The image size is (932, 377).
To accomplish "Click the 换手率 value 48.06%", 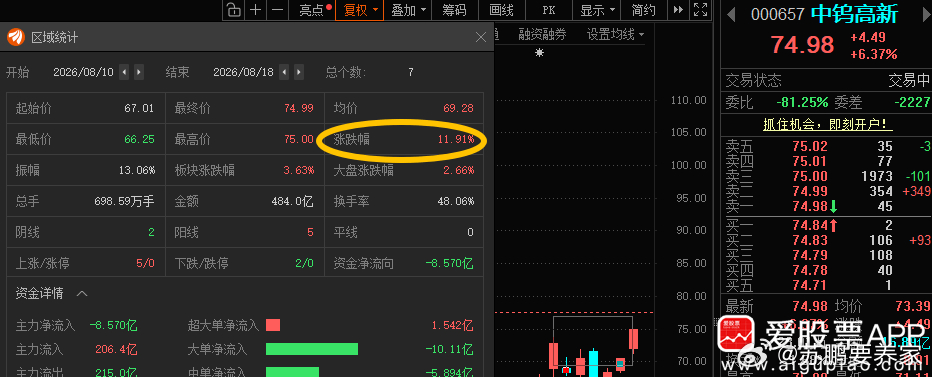I will tap(455, 202).
